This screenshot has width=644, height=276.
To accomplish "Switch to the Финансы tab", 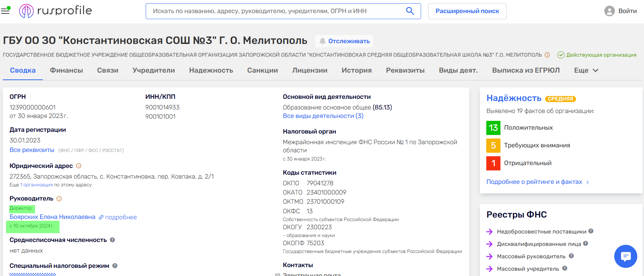I will click(x=66, y=71).
